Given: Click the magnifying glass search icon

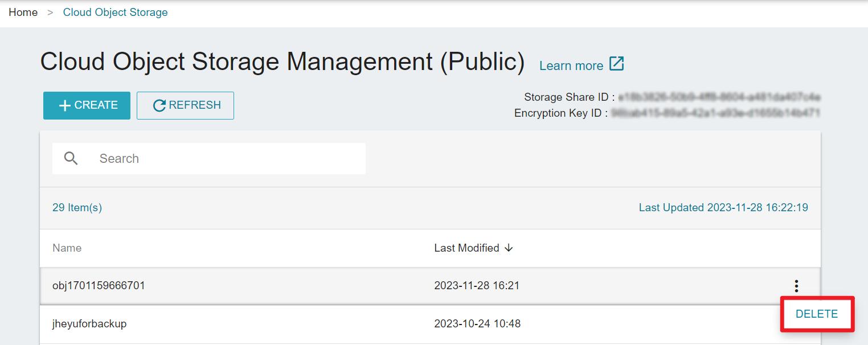Looking at the screenshot, I should click(71, 158).
